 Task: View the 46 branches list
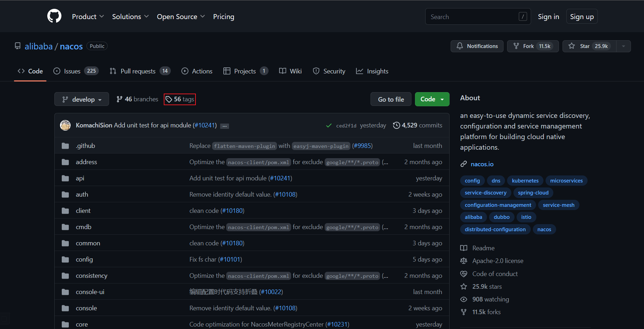click(137, 99)
